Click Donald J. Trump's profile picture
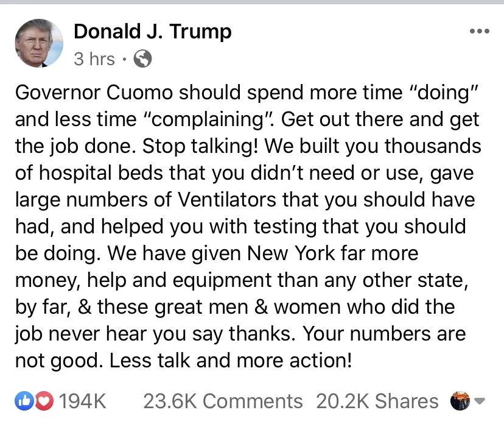Image resolution: width=504 pixels, height=424 pixels. coord(39,43)
